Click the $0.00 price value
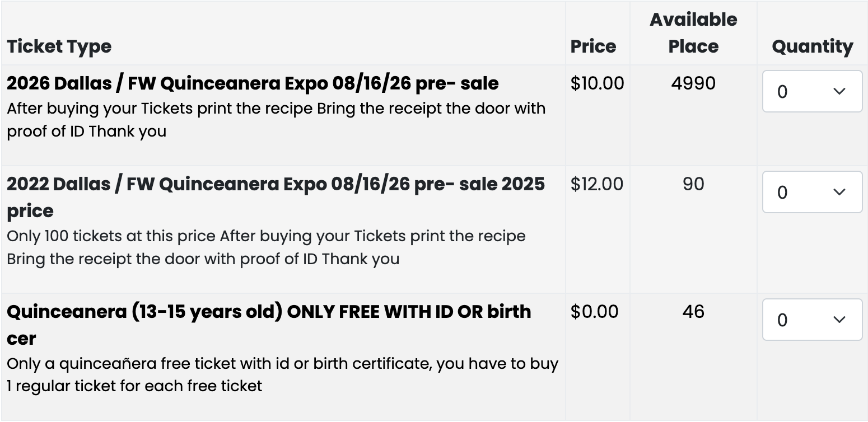This screenshot has width=868, height=422. 594,312
